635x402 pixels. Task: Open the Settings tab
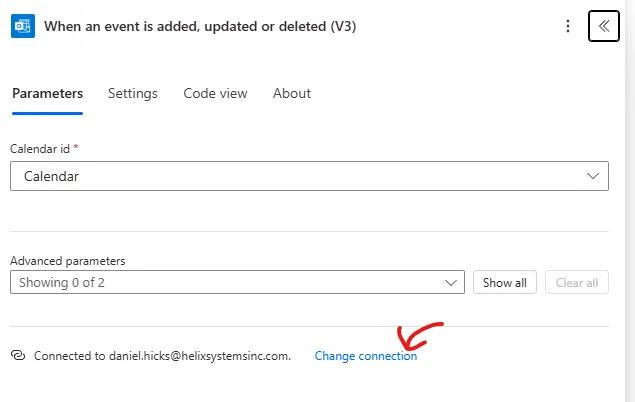[x=133, y=93]
